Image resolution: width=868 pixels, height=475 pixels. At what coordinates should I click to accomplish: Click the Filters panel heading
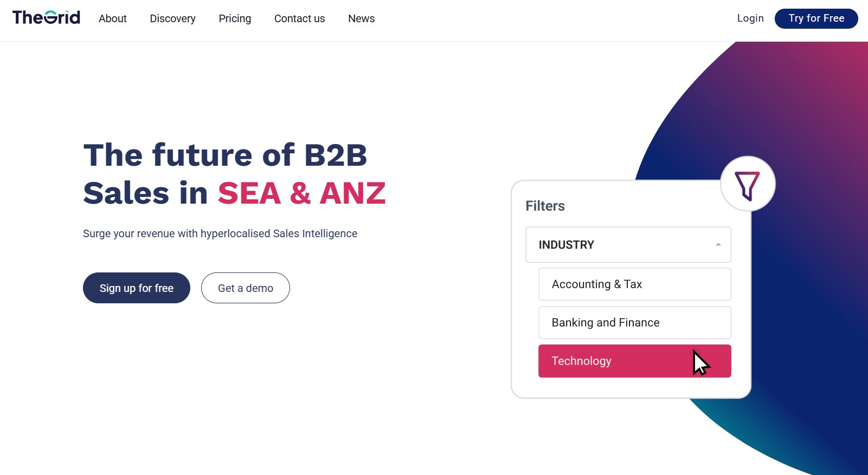pyautogui.click(x=545, y=206)
